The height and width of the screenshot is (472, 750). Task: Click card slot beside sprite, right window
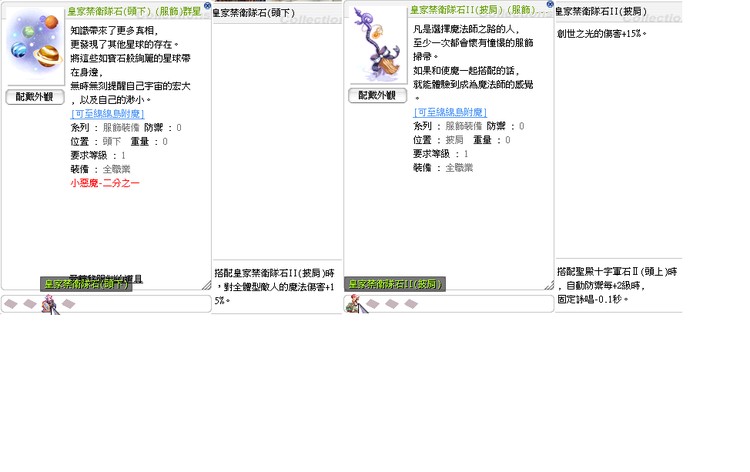pos(373,304)
